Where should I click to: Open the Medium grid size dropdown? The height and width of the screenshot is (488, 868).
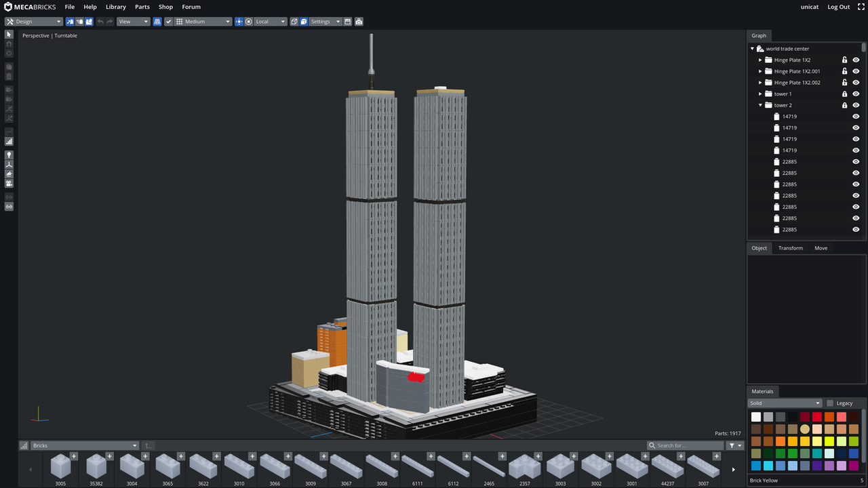[x=203, y=22]
